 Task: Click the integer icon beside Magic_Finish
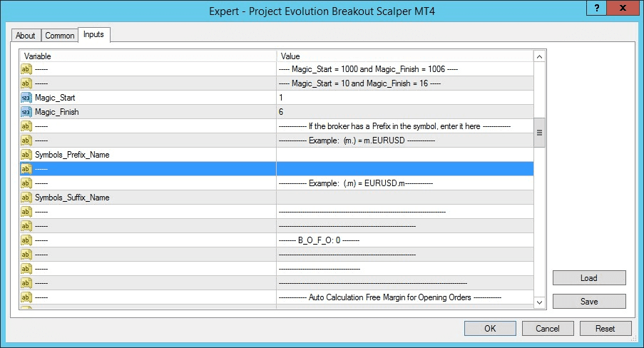click(x=26, y=112)
